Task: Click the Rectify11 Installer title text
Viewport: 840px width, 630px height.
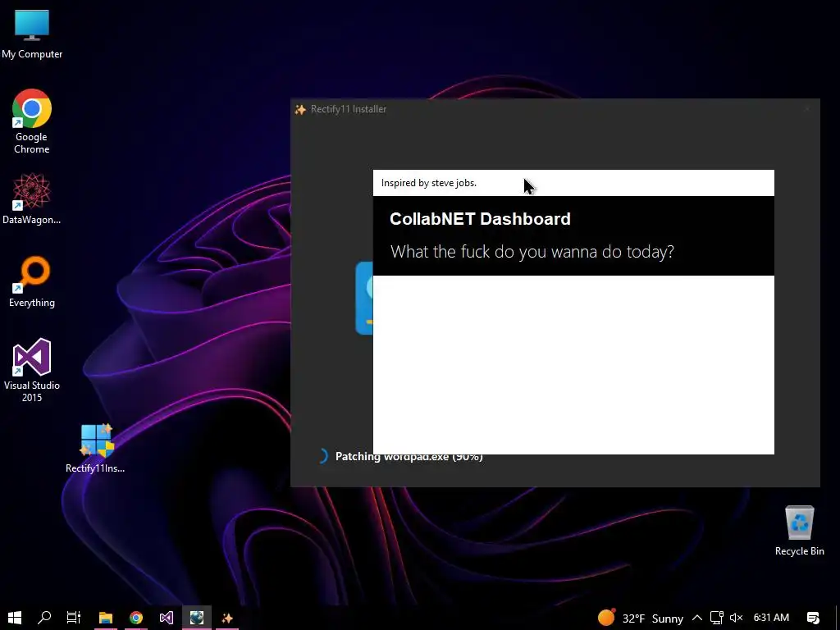Action: tap(349, 109)
